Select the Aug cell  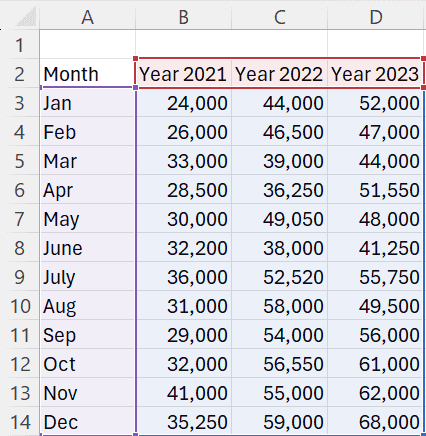pyautogui.click(x=88, y=306)
